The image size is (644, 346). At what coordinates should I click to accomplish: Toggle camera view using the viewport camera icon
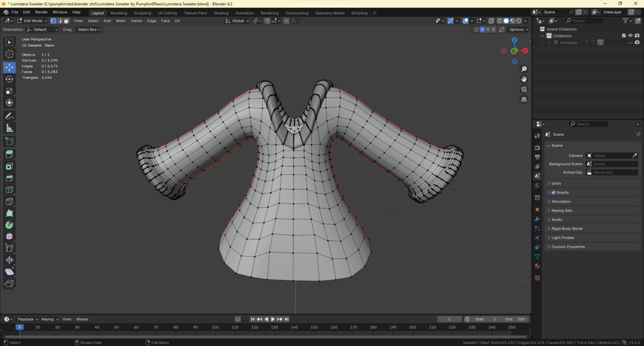tap(524, 89)
